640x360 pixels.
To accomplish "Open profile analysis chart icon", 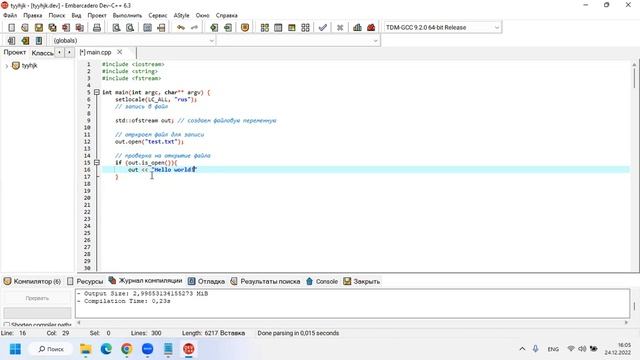I will coord(357,27).
